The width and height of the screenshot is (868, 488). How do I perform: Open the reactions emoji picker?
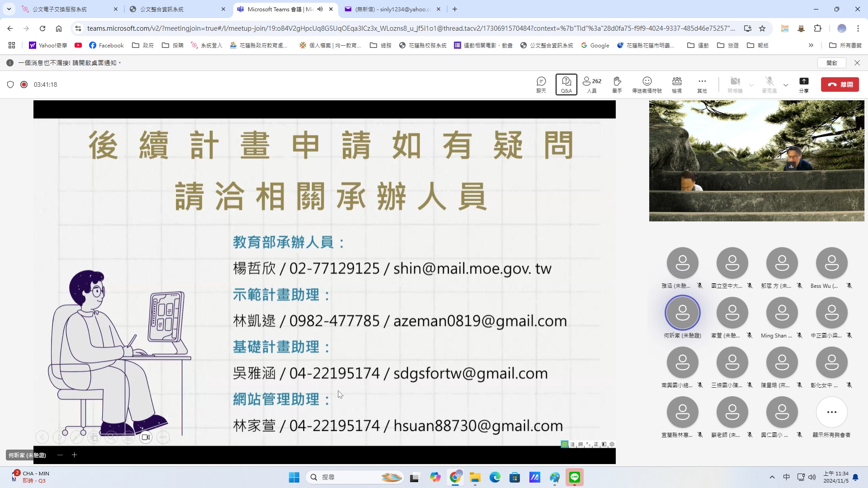click(646, 84)
